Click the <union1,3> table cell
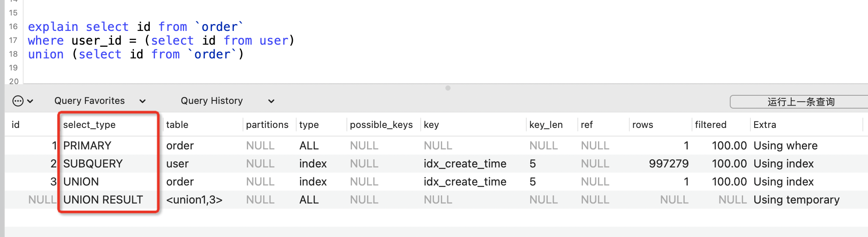Image resolution: width=868 pixels, height=237 pixels. coord(194,200)
